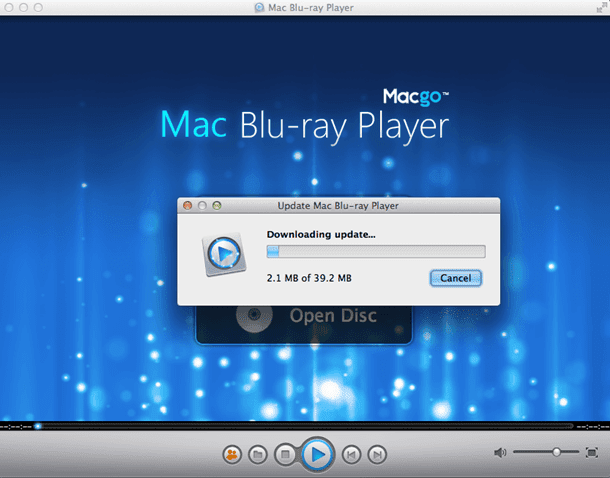Click the main window full-screen arrows
The width and height of the screenshot is (610, 478).
click(601, 7)
